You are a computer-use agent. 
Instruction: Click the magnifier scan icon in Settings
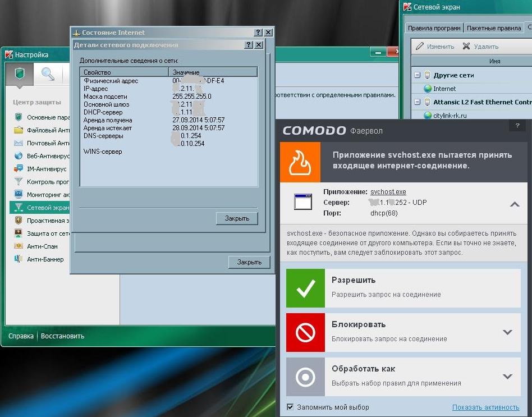48,74
